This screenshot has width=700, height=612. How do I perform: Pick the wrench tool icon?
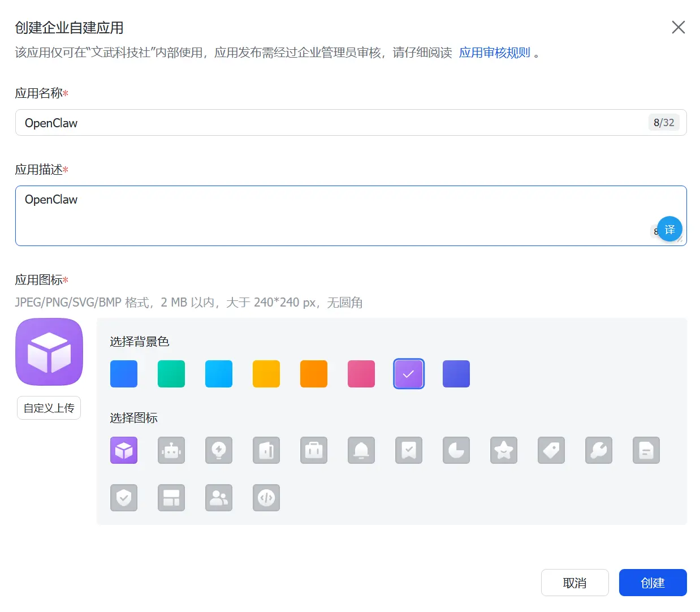click(599, 450)
